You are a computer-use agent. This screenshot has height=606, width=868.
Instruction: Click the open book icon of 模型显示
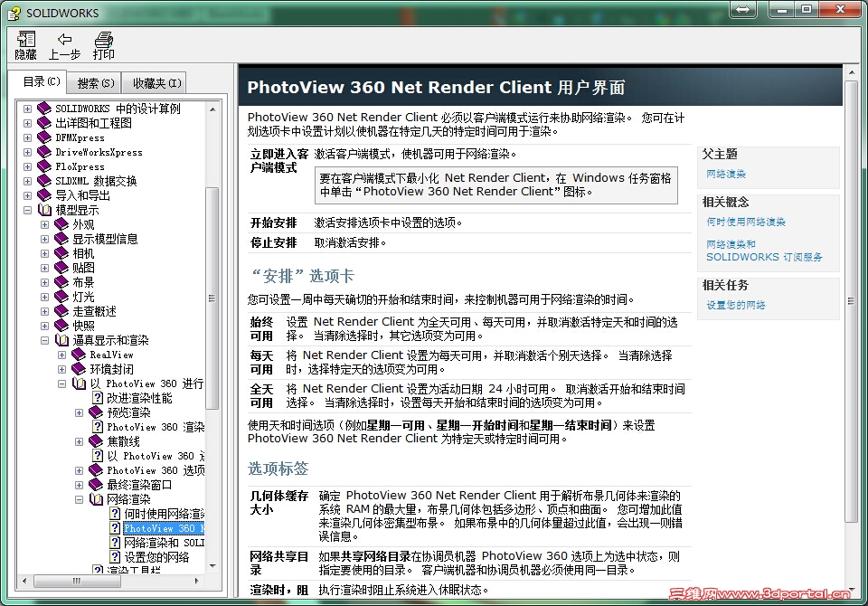tap(44, 209)
